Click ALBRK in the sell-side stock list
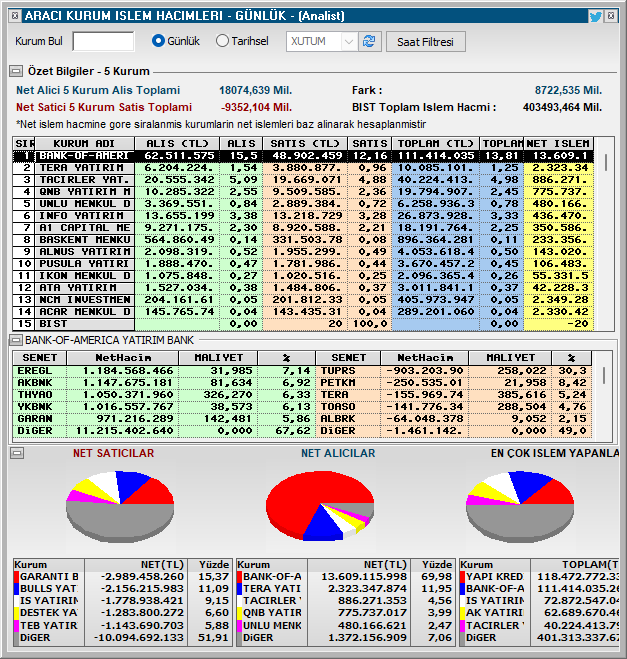The height and width of the screenshot is (659, 627). tap(338, 419)
